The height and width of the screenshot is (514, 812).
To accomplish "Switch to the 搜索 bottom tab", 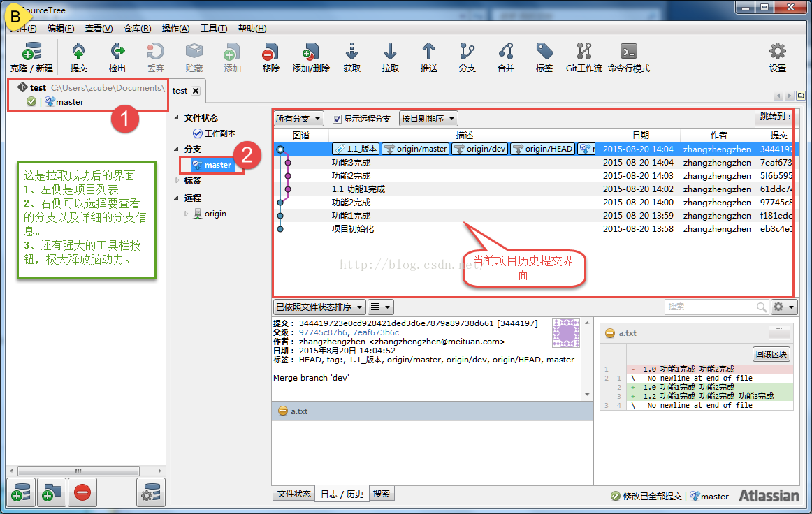I will pyautogui.click(x=382, y=494).
